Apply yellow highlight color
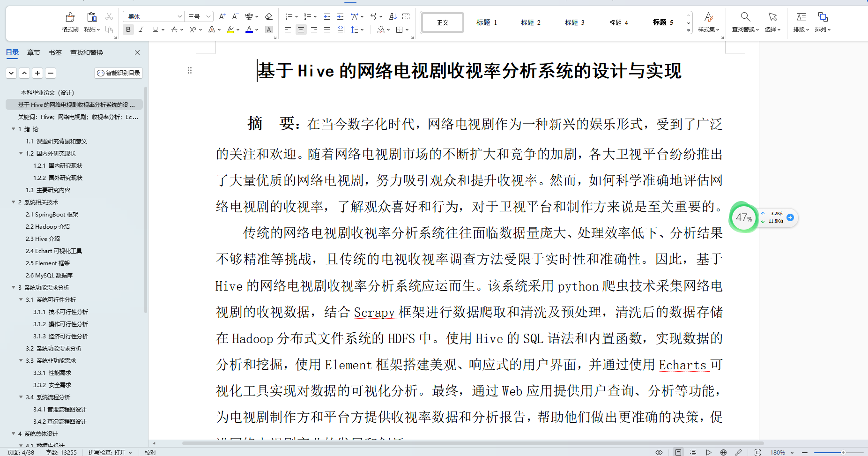 [x=230, y=30]
